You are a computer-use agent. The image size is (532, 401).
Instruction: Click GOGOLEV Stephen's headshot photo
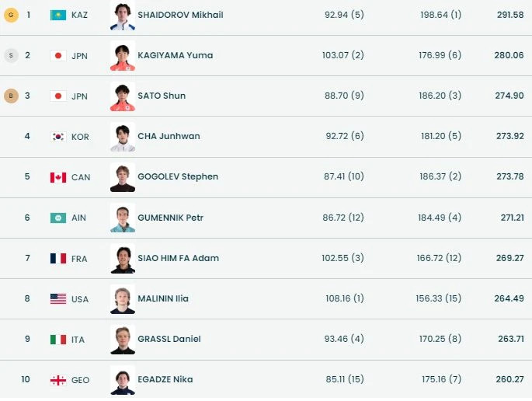click(x=123, y=177)
